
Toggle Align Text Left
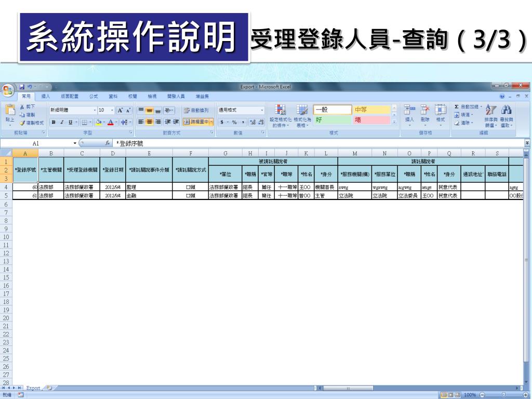pos(141,122)
